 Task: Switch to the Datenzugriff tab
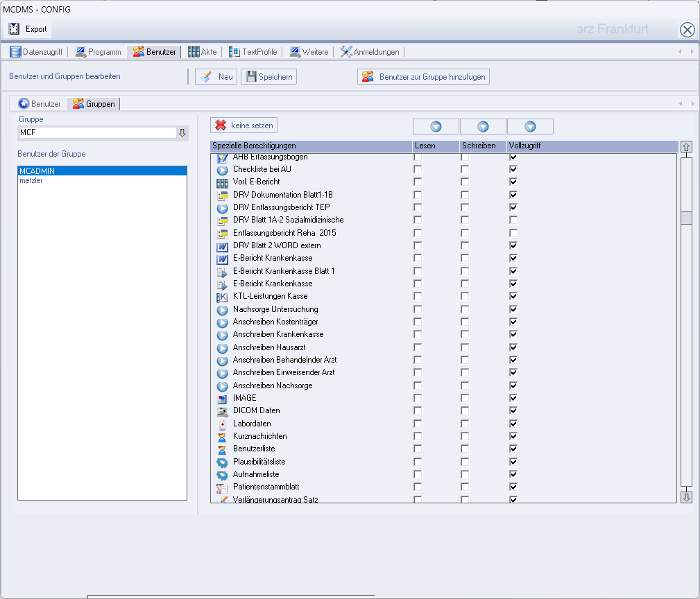[x=35, y=52]
